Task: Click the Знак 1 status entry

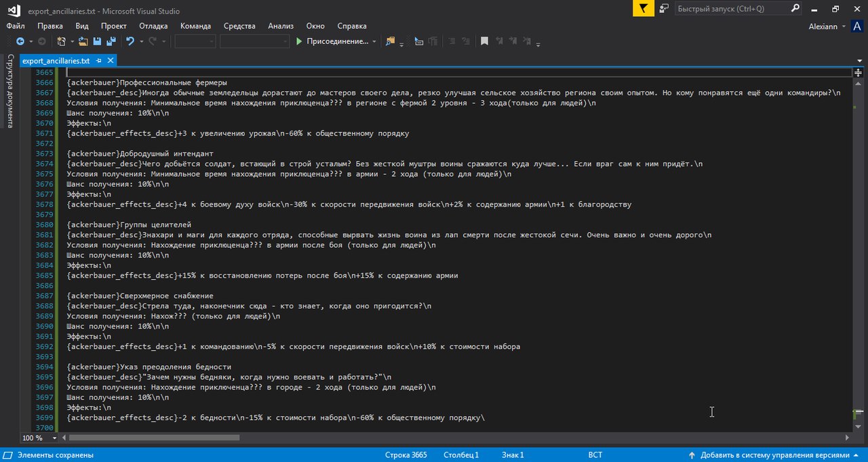Action: tap(513, 455)
